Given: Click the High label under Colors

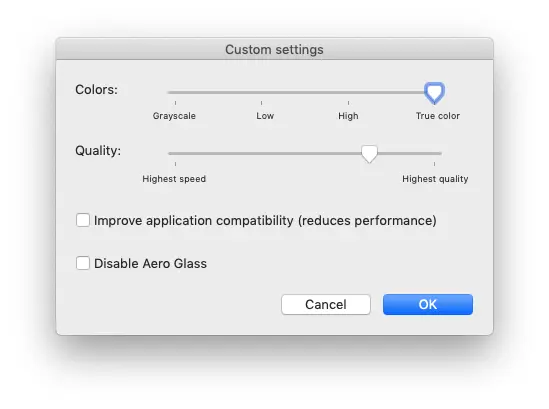Looking at the screenshot, I should point(348,116).
